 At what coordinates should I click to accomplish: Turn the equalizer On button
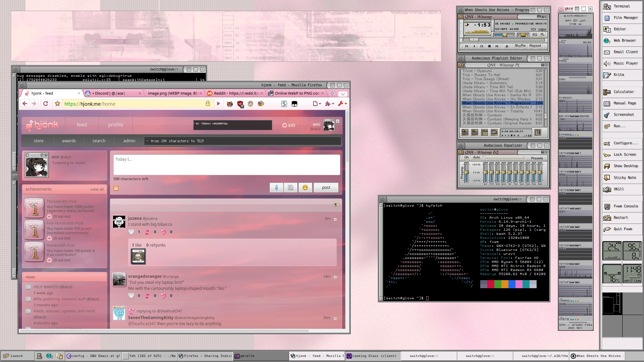pos(466,157)
